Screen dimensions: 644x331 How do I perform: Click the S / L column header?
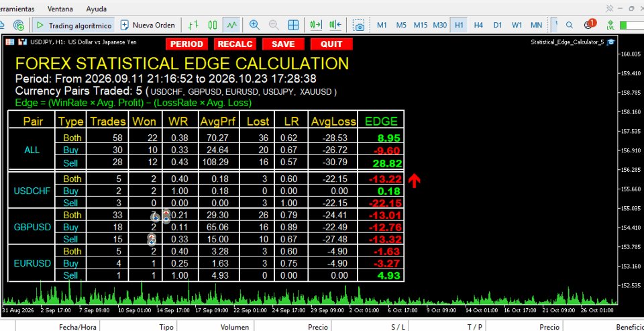point(398,327)
